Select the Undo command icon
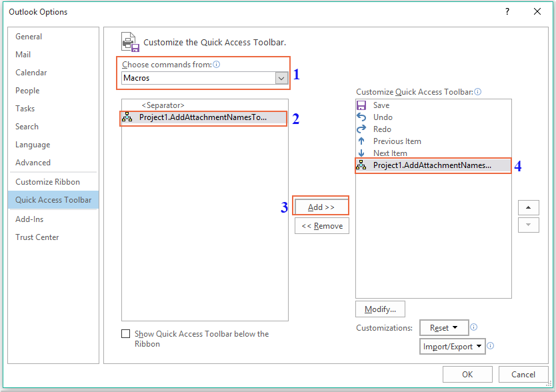Image resolution: width=556 pixels, height=392 pixels. pos(361,117)
